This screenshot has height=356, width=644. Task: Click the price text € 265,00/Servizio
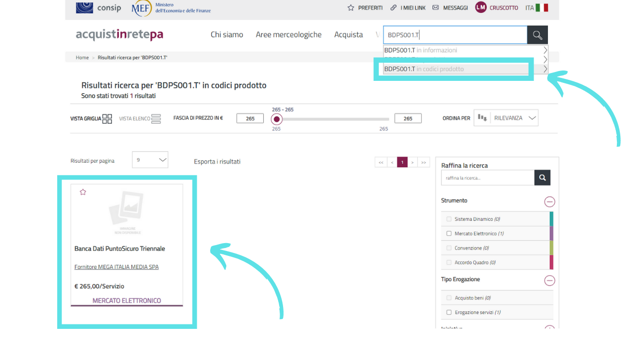(99, 286)
